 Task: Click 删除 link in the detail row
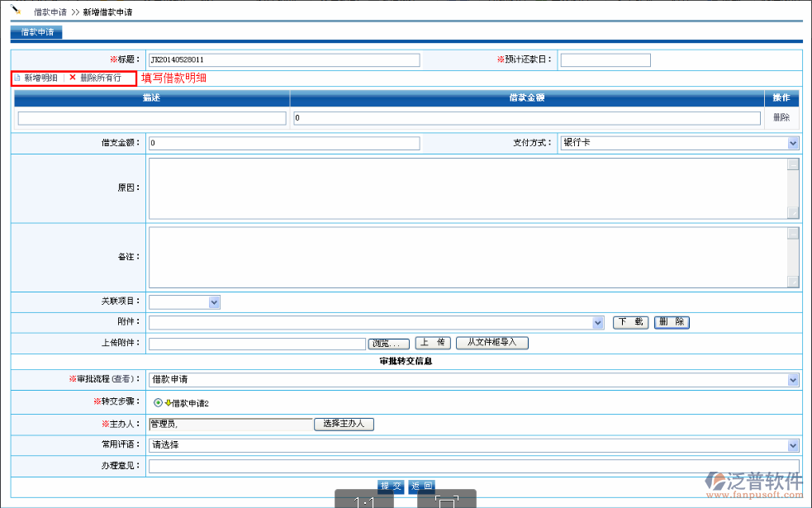781,117
